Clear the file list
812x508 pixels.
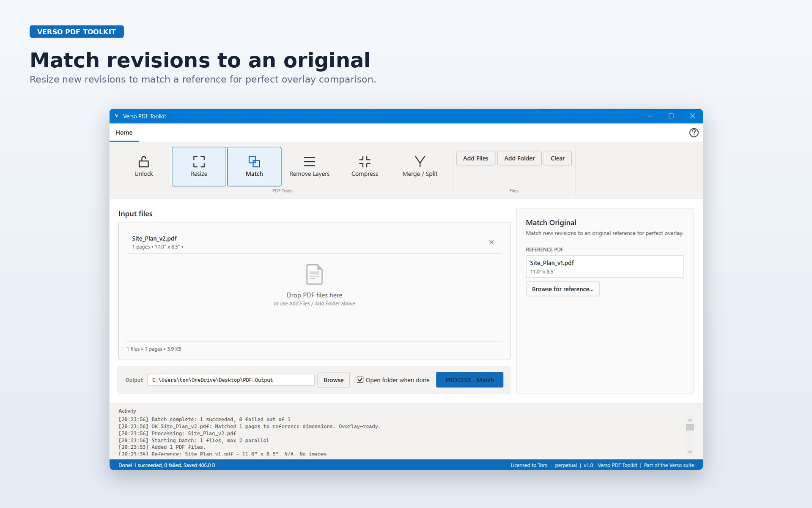click(557, 158)
